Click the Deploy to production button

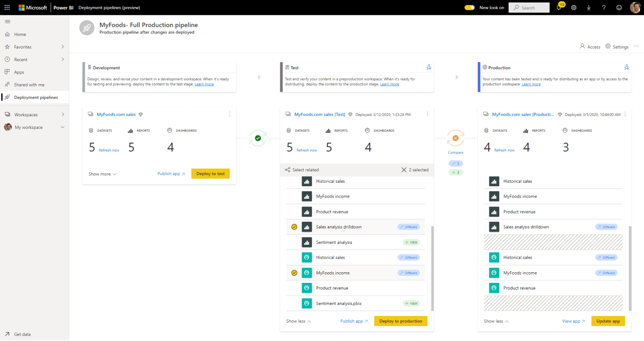click(401, 321)
